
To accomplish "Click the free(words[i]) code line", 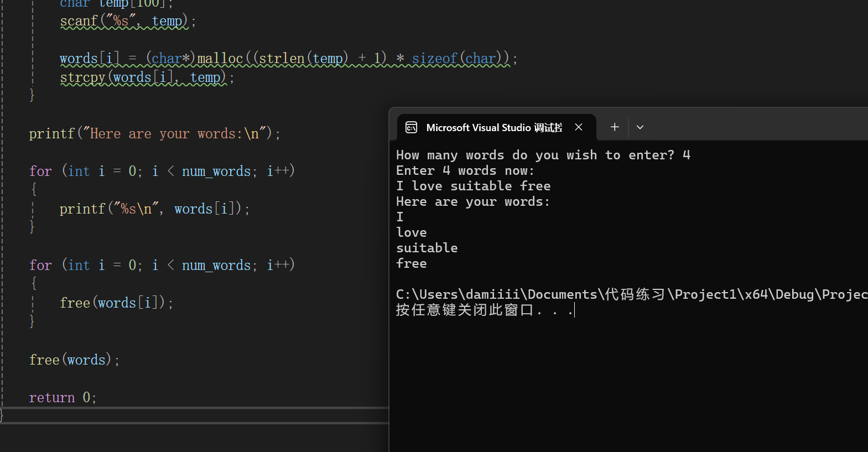I will click(x=117, y=303).
